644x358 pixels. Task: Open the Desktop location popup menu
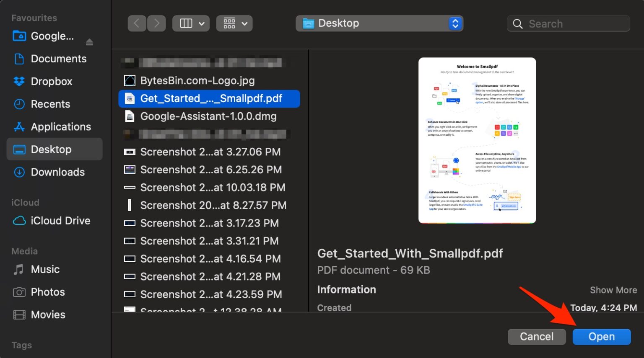(x=379, y=23)
